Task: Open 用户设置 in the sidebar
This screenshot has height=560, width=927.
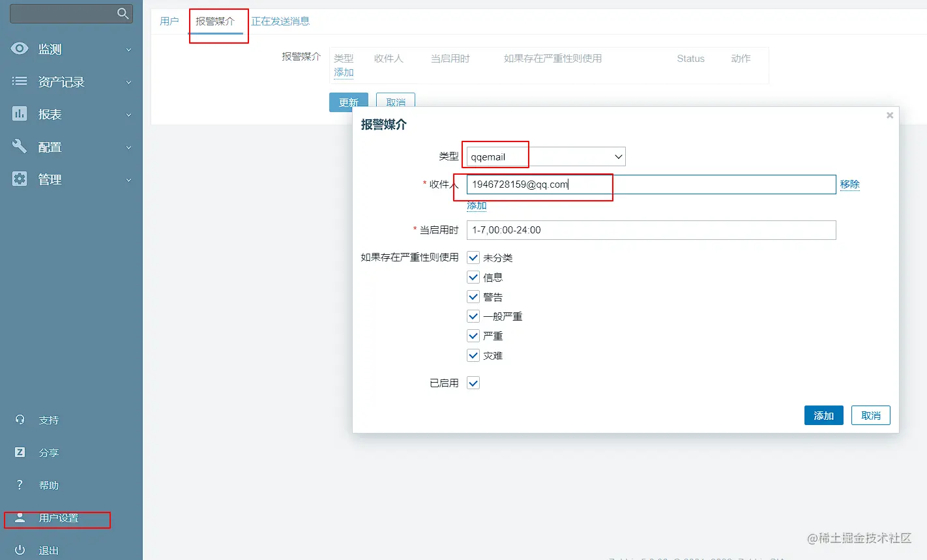Action: click(x=59, y=518)
